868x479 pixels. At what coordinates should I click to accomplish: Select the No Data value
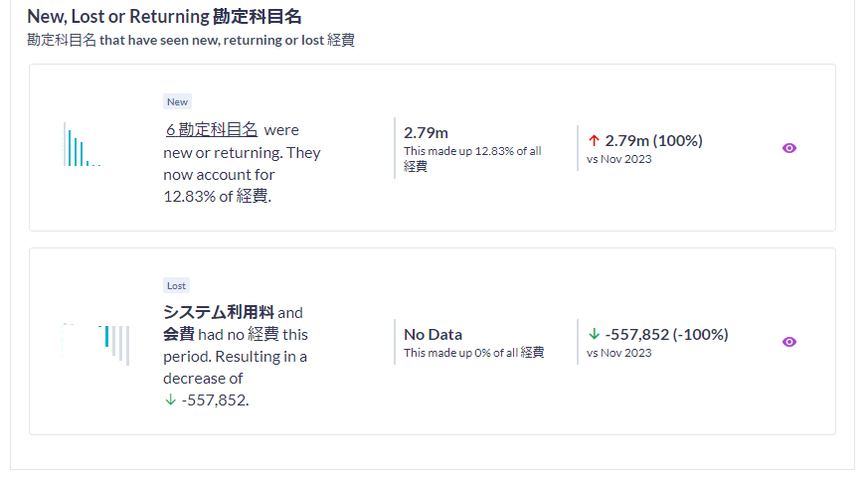pyautogui.click(x=433, y=335)
